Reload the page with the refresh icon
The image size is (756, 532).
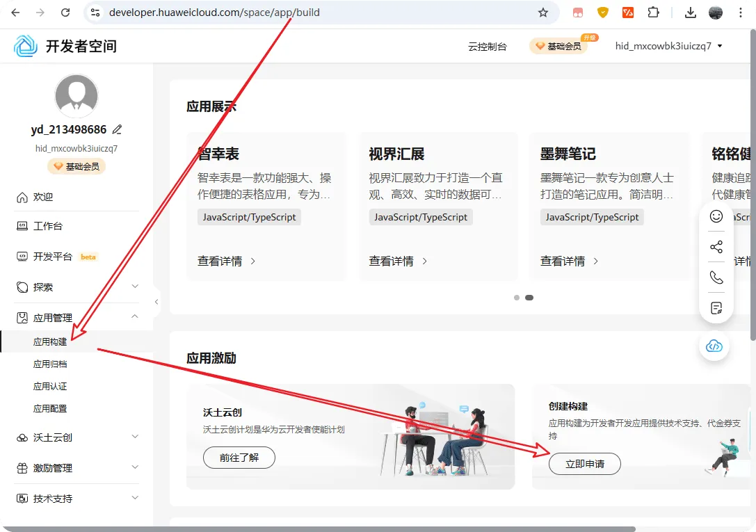(x=65, y=13)
